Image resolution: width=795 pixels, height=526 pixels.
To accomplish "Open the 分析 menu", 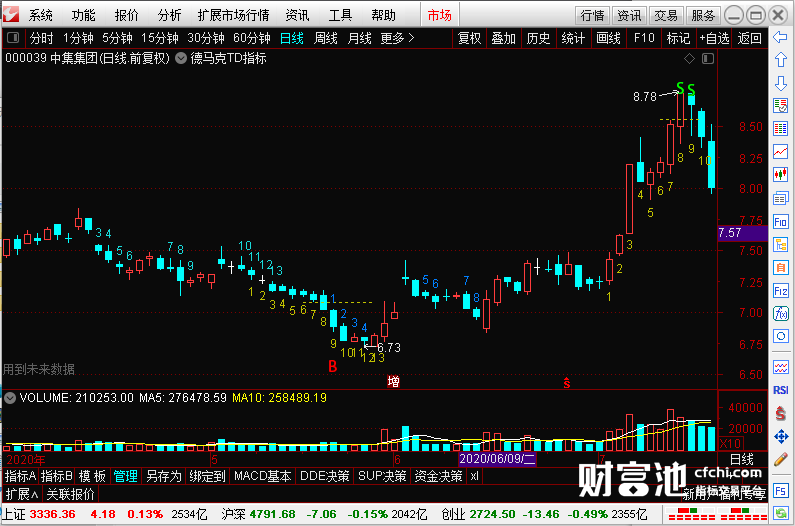I will [x=169, y=15].
